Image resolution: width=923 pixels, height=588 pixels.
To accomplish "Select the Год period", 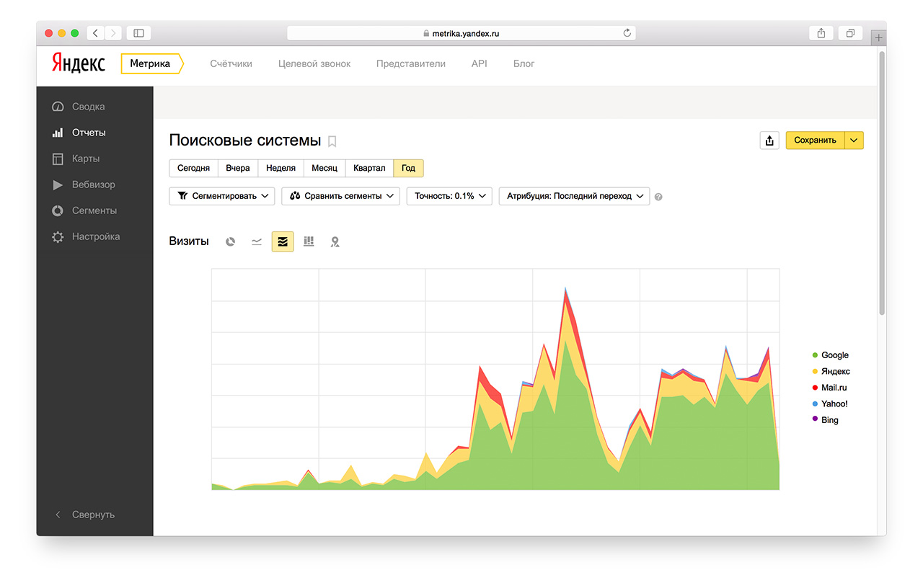I will 409,168.
